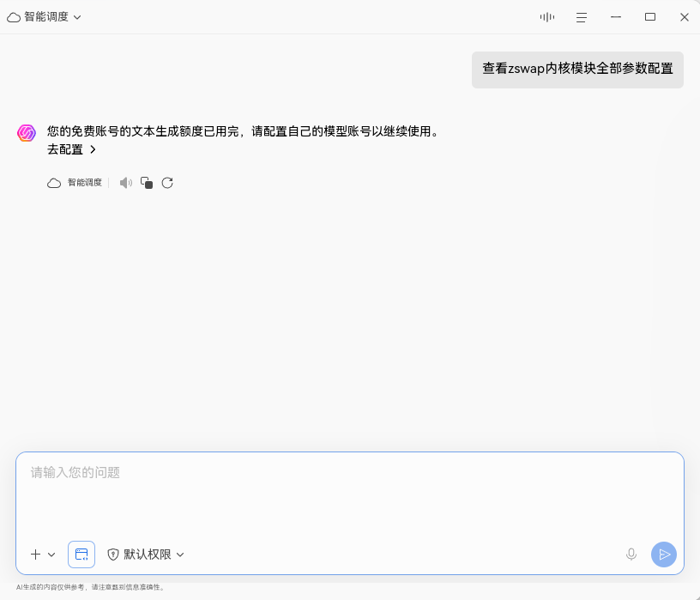Click the voice waveform icon in title bar
The width and height of the screenshot is (700, 600).
tap(547, 17)
